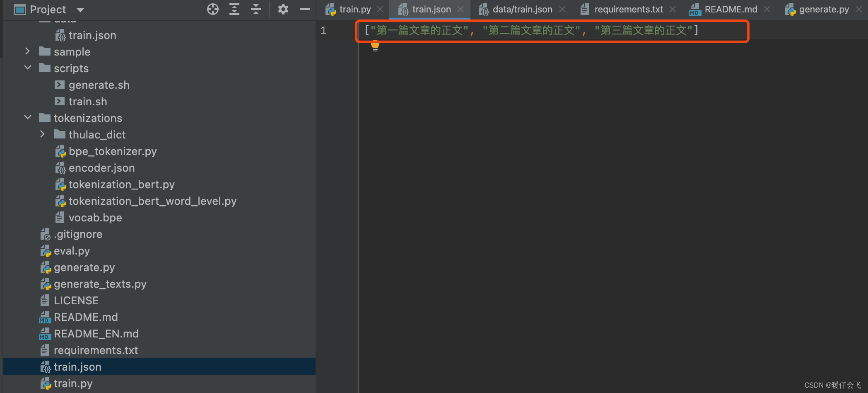This screenshot has height=393, width=868.
Task: Select README.md in the project tree
Action: coord(86,317)
